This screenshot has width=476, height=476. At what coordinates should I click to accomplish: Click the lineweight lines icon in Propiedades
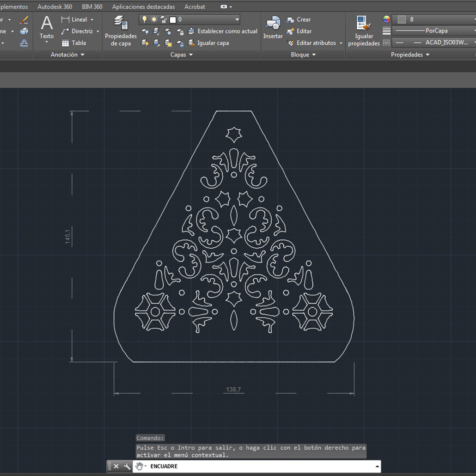[386, 31]
